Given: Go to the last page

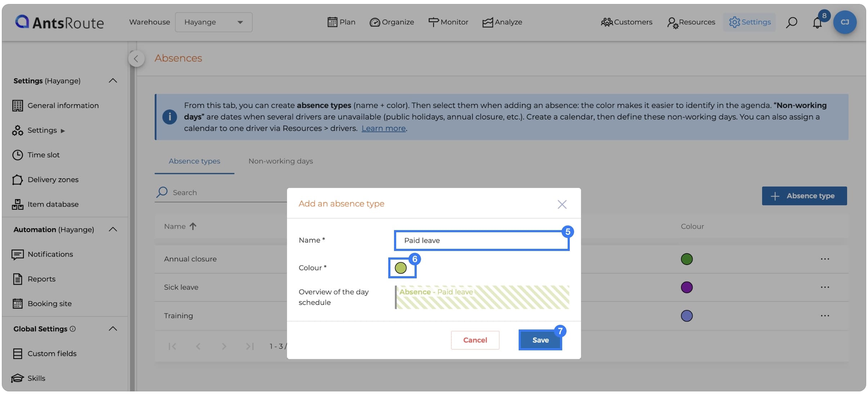Looking at the screenshot, I should [x=250, y=346].
